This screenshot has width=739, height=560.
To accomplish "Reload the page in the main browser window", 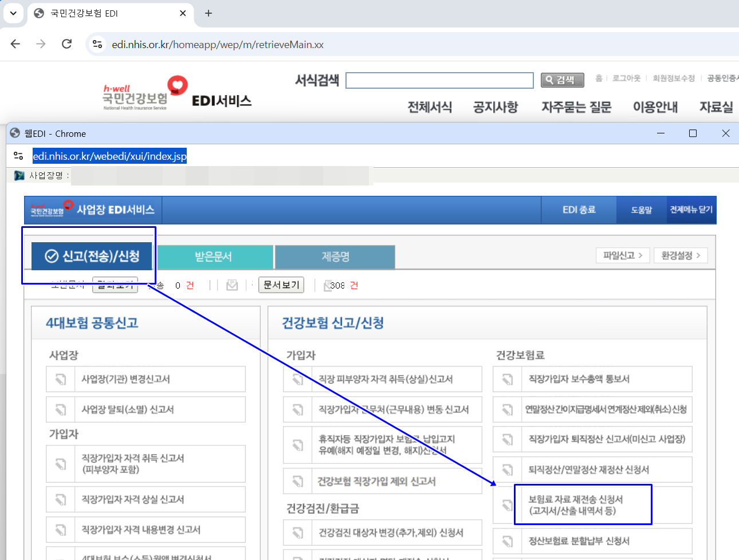I will (66, 44).
